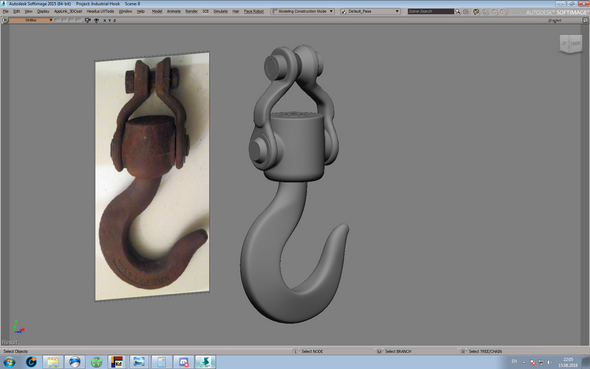This screenshot has width=590, height=369.
Task: Open the blue-orange G taskbar app
Action: pyautogui.click(x=31, y=362)
